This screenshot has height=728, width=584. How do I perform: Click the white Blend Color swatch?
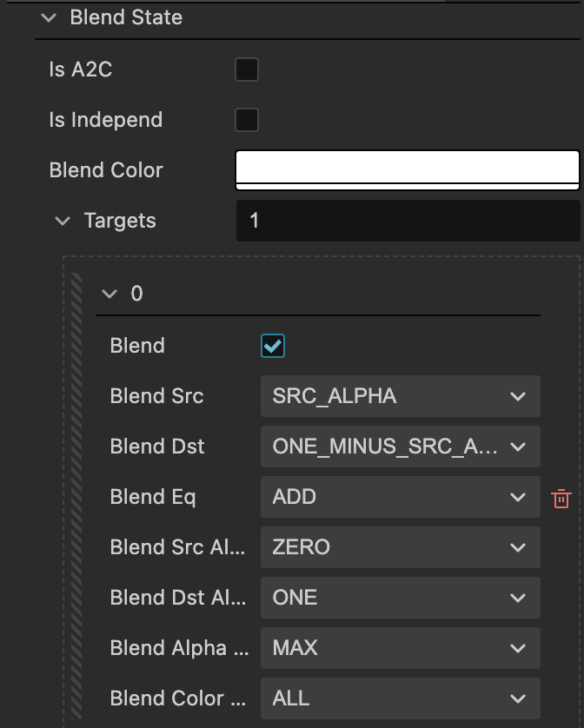pos(407,169)
